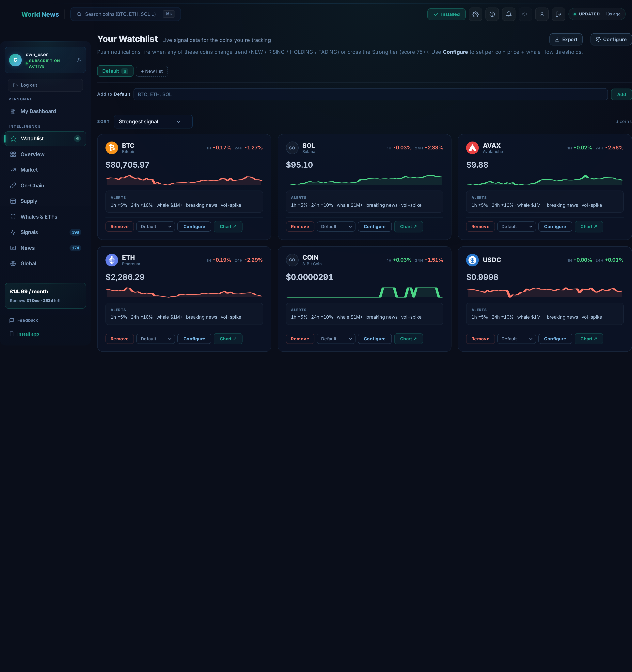Screen dimensions: 632x672
Task: Click ETH price $2,286.29
Action: pyautogui.click(x=125, y=277)
